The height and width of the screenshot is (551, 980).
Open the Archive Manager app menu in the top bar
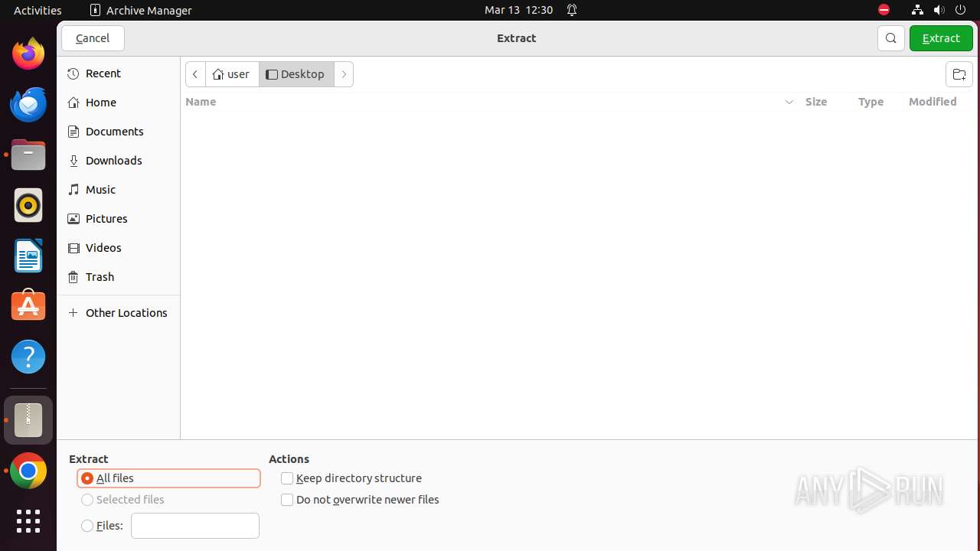click(141, 10)
